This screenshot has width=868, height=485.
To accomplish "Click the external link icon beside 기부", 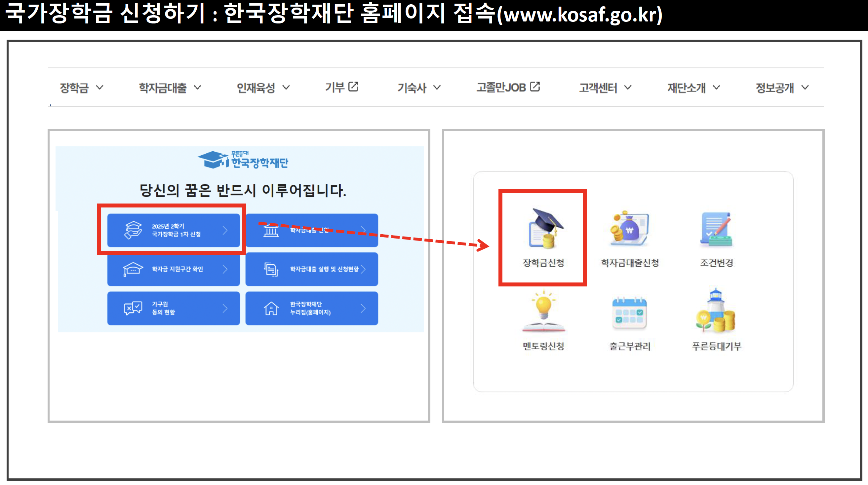I will (x=353, y=87).
